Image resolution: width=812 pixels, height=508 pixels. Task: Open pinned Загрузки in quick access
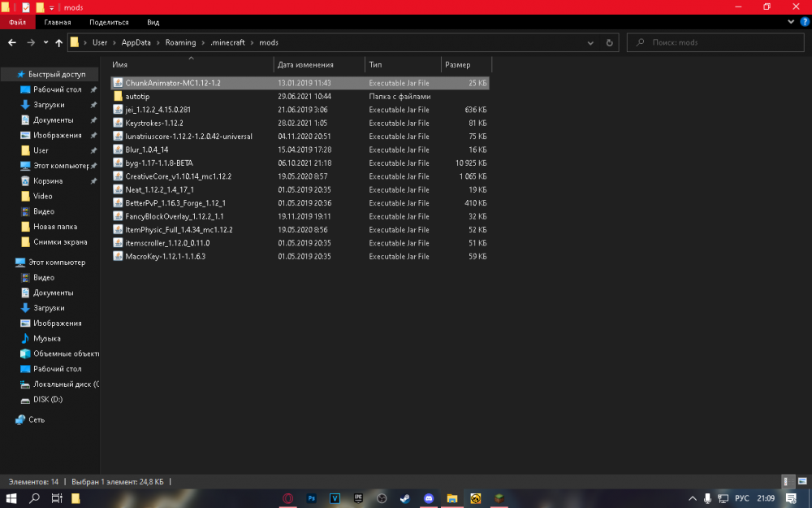pos(49,105)
